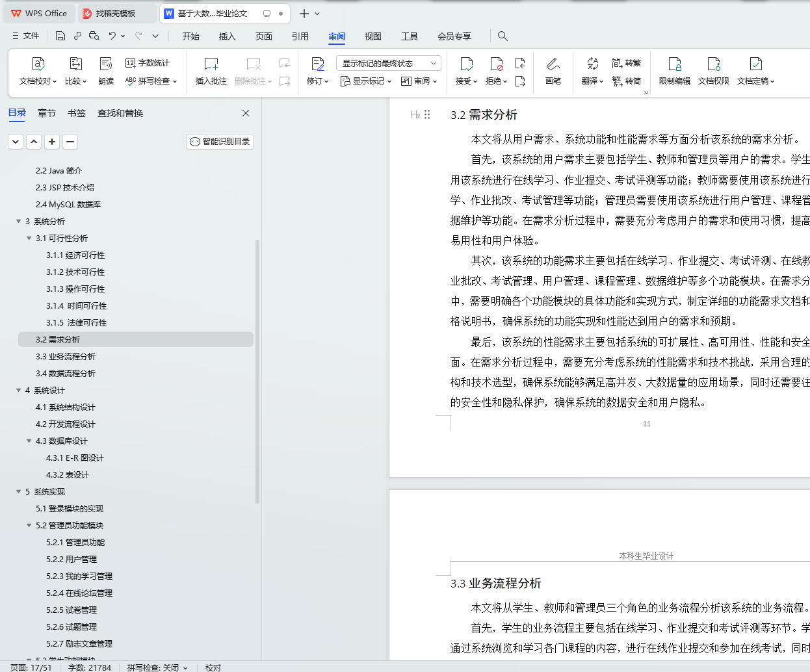Open the 文件 menu
This screenshot has height=672, width=810.
(26, 36)
